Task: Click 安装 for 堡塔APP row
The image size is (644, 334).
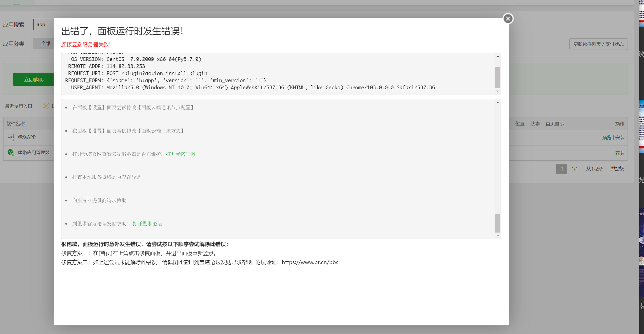Action: 620,137
